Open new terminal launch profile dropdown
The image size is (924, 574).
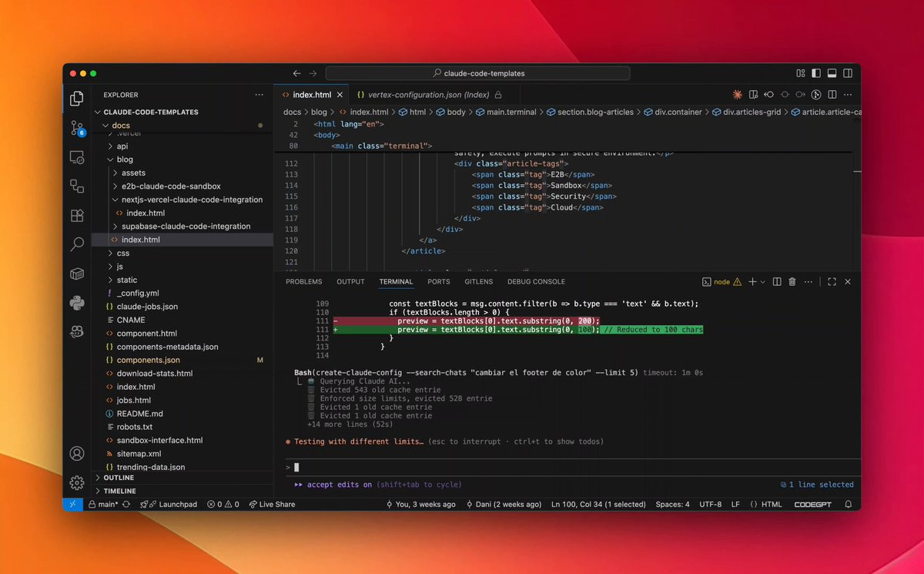(x=763, y=282)
